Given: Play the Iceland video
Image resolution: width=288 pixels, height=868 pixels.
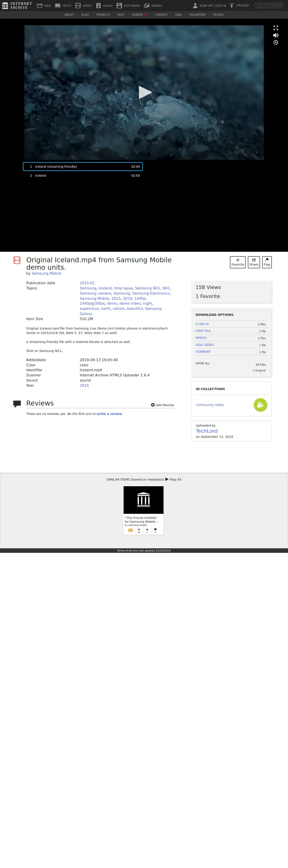Looking at the screenshot, I should (145, 92).
